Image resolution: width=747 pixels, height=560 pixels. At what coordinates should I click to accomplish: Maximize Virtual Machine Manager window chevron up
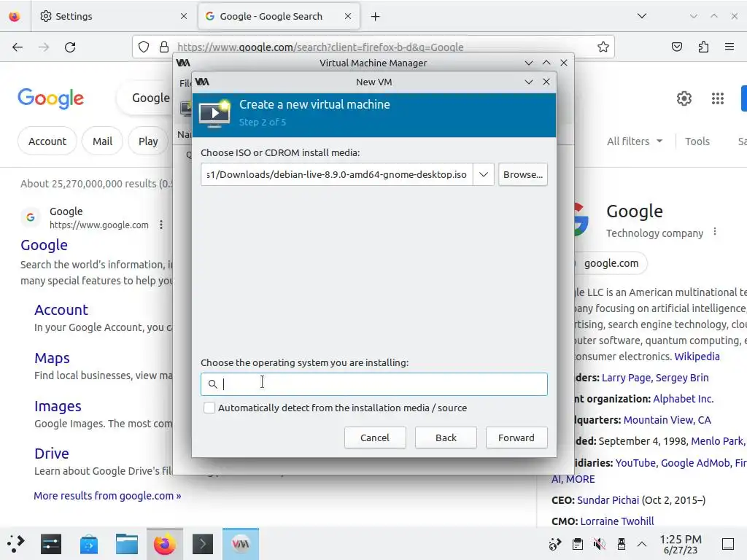coord(546,63)
